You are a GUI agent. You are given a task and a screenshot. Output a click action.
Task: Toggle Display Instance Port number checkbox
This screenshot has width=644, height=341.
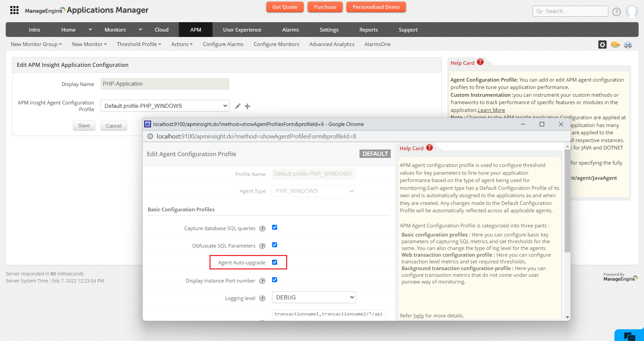click(x=275, y=280)
